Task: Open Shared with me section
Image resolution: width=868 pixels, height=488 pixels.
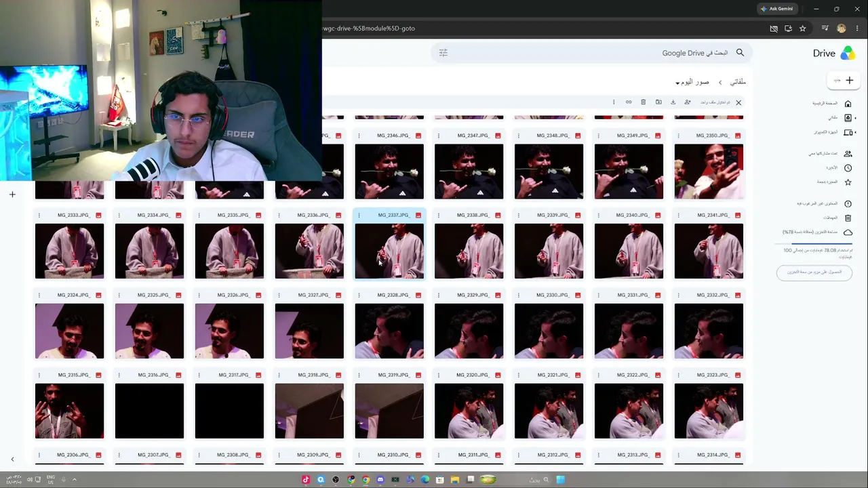Action: pos(830,154)
